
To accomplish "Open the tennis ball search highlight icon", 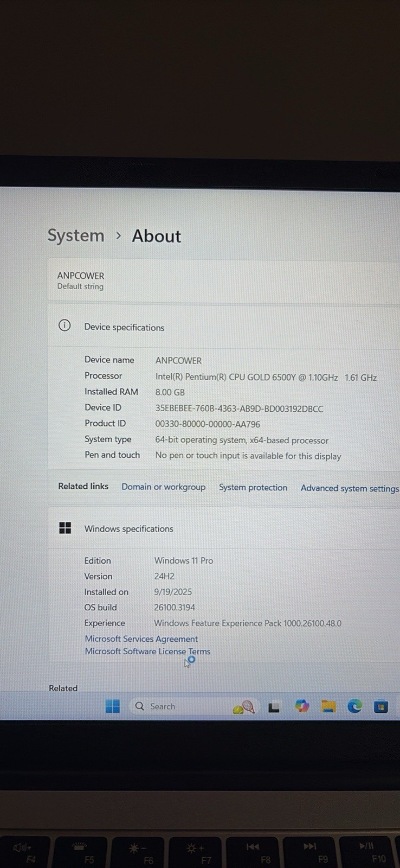I will pos(244,707).
